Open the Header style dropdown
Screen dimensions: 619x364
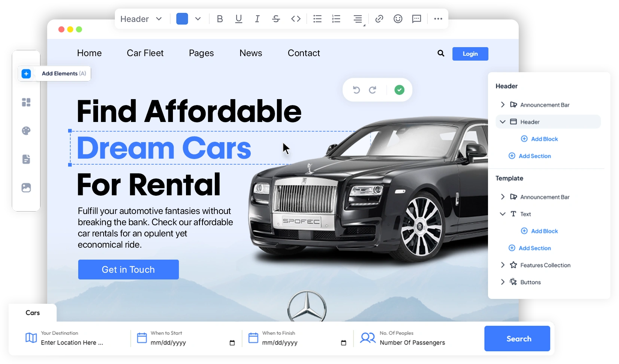coord(141,19)
